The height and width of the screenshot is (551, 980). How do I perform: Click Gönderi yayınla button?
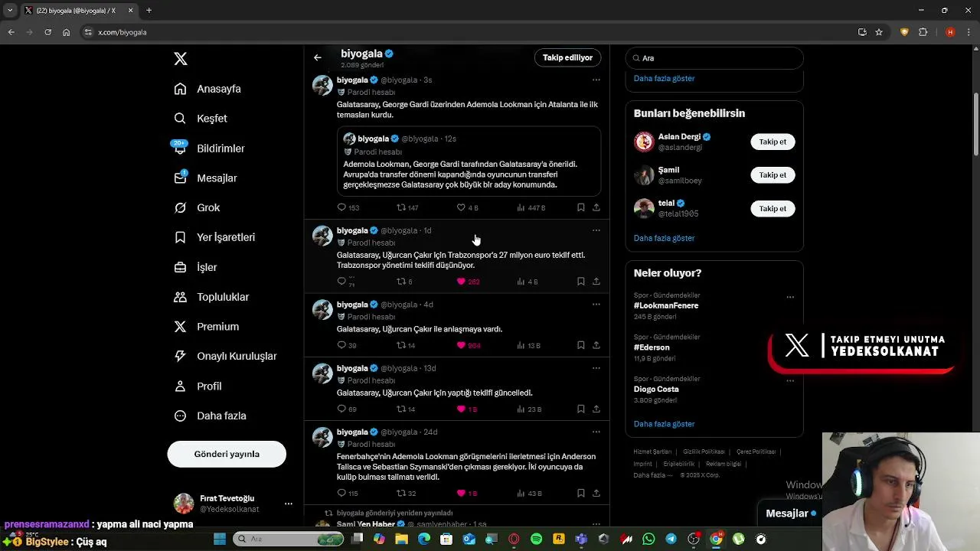[x=227, y=454]
